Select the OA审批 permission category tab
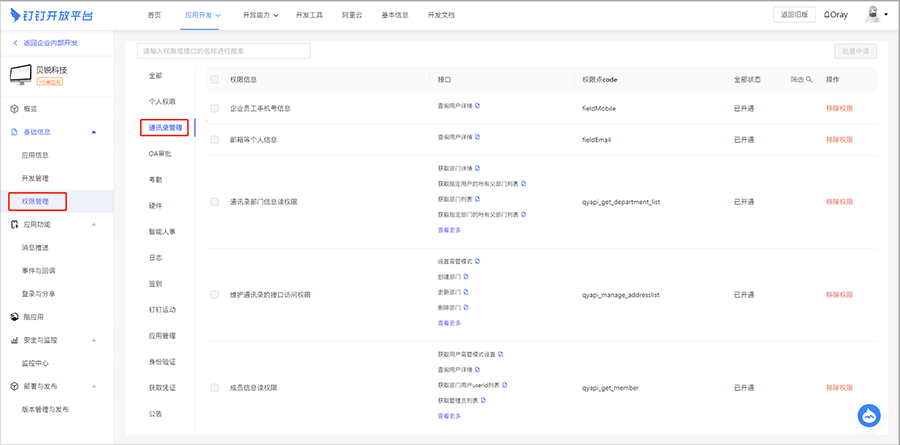 160,154
